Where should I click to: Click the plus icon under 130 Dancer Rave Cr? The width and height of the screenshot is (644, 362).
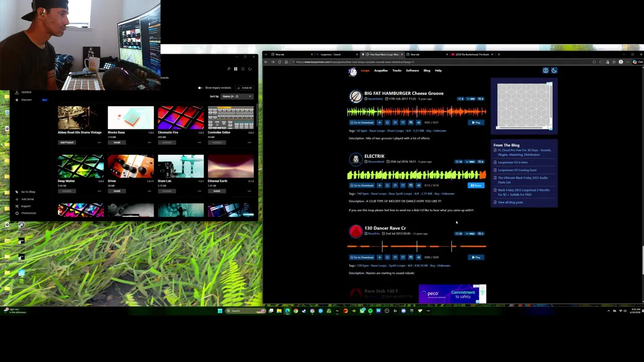pyautogui.click(x=379, y=257)
